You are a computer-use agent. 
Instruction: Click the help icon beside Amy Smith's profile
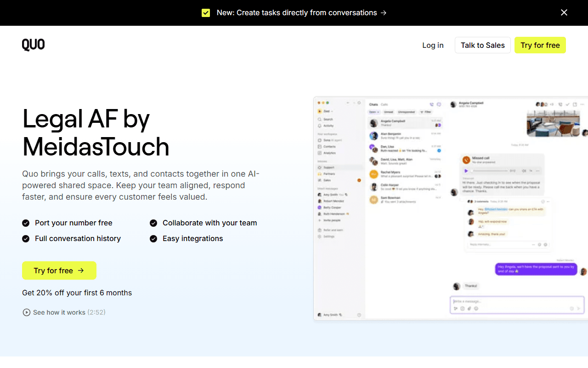(x=359, y=315)
